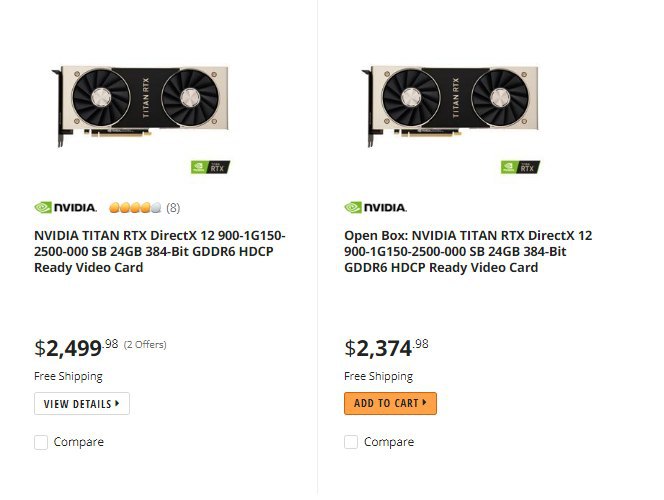
Task: Open the star rating on left product
Action: point(135,207)
